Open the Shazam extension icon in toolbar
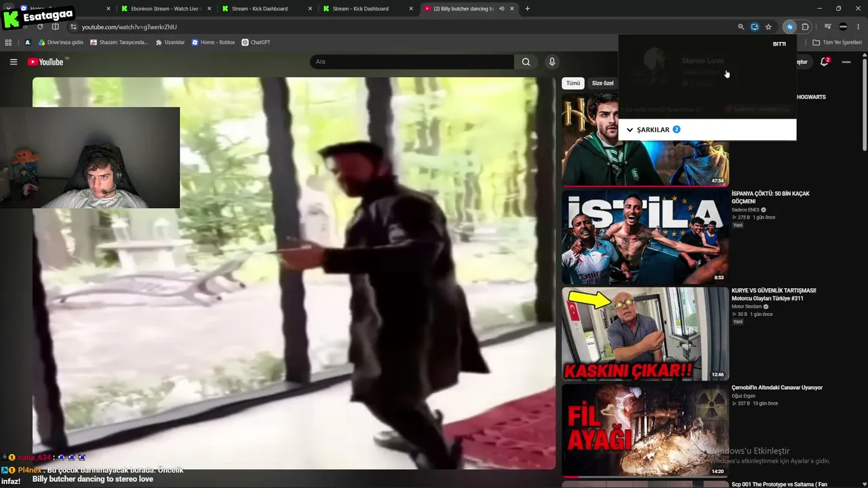 (x=789, y=27)
